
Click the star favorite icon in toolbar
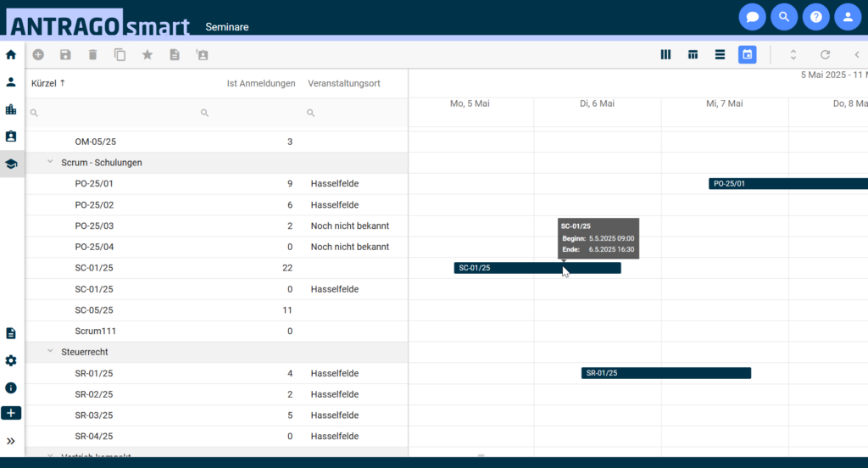point(147,54)
